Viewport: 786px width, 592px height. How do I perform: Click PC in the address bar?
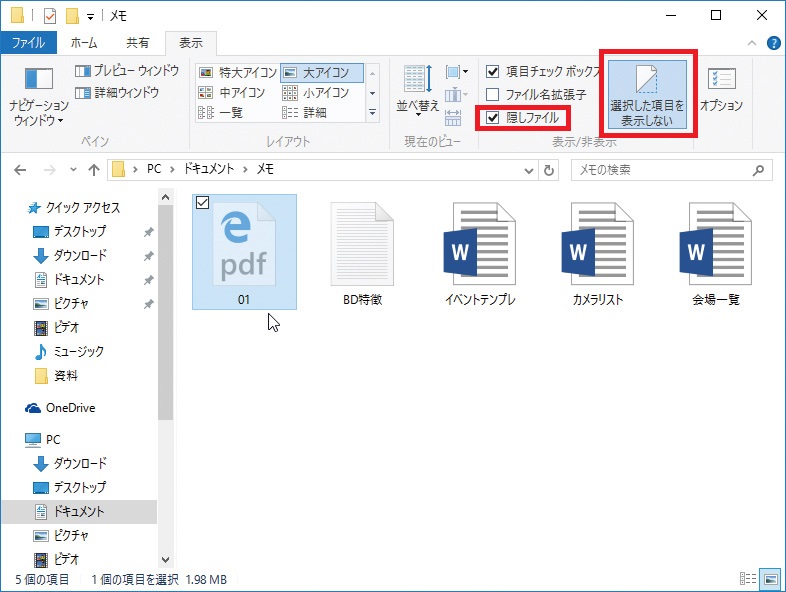[154, 169]
